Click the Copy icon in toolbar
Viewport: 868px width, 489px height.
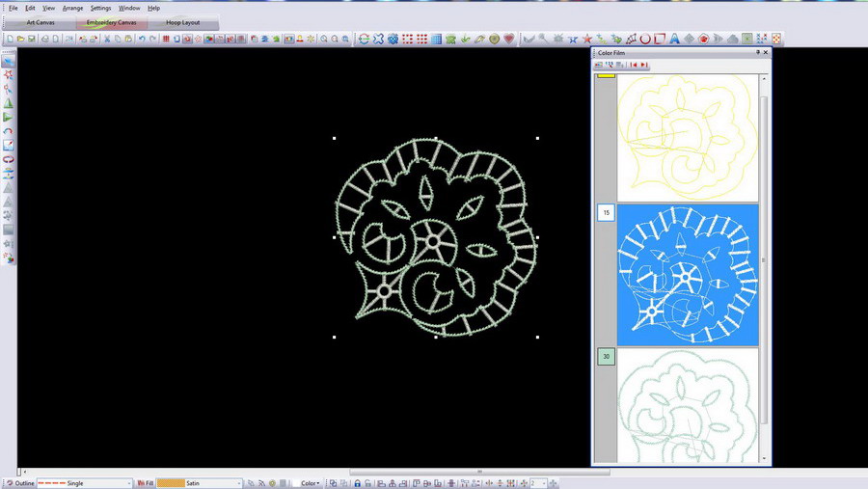pyautogui.click(x=118, y=39)
